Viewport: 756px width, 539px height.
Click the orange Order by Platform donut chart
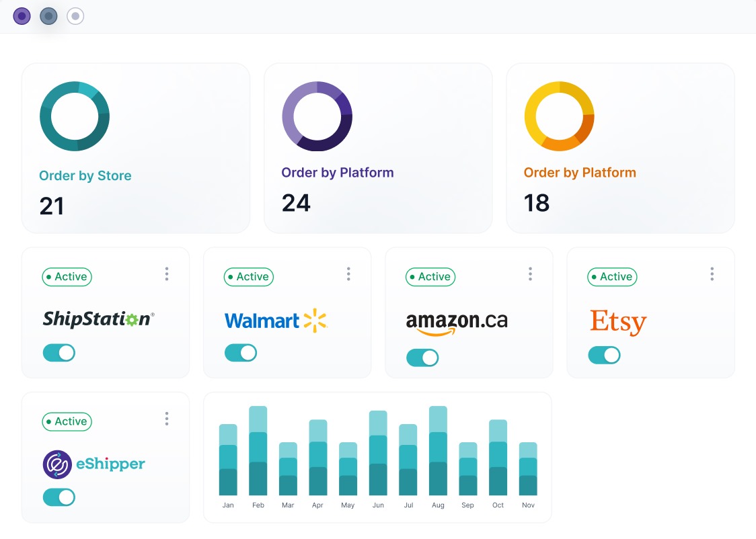[x=559, y=116]
